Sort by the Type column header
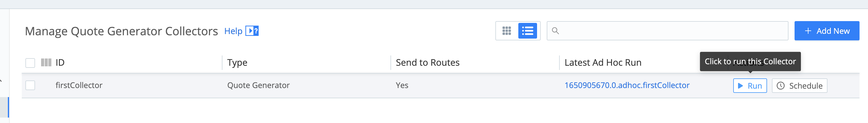This screenshot has width=868, height=123. [237, 62]
